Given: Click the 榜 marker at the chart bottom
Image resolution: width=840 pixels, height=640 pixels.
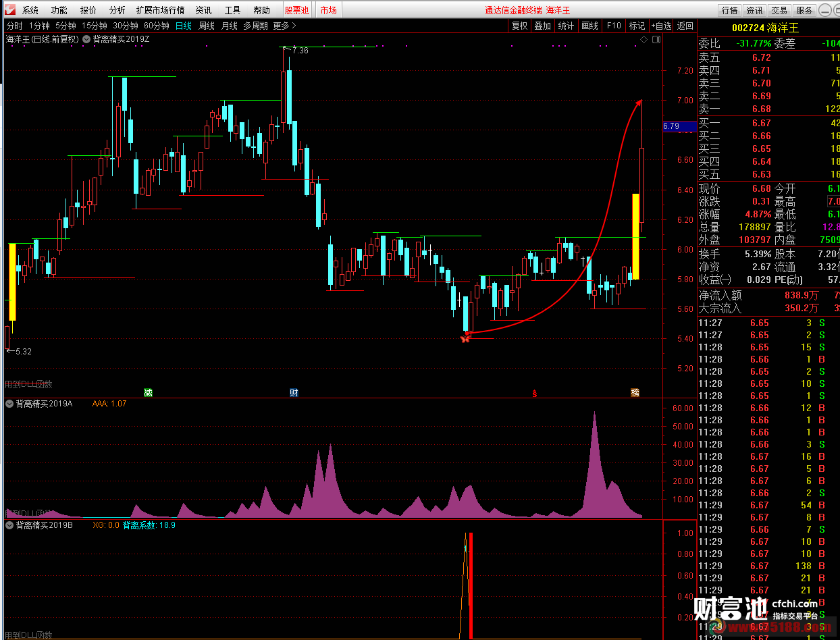Looking at the screenshot, I should pos(635,392).
